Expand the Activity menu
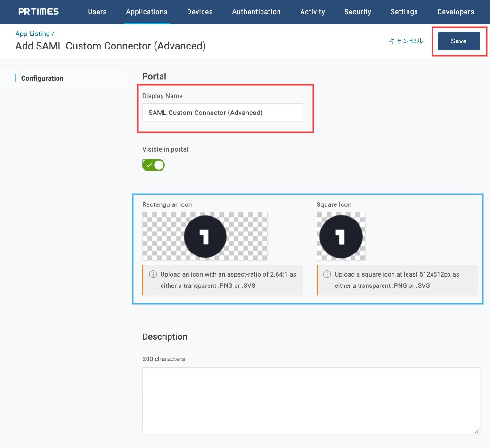This screenshot has width=490, height=448. coord(312,12)
